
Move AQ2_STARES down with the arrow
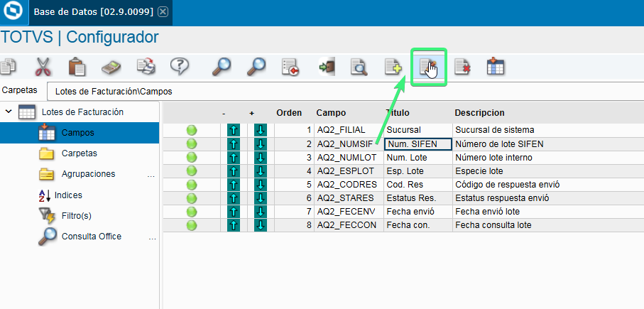click(261, 198)
